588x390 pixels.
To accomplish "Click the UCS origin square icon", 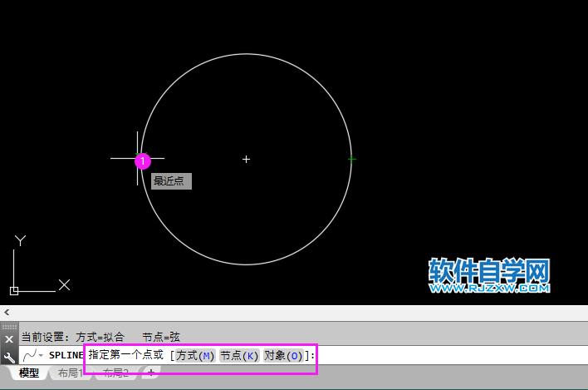I will click(x=14, y=291).
